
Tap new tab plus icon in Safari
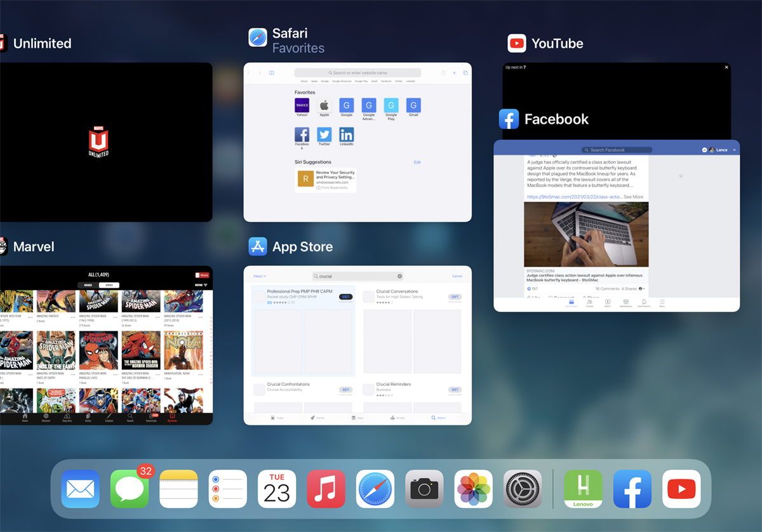click(x=455, y=73)
